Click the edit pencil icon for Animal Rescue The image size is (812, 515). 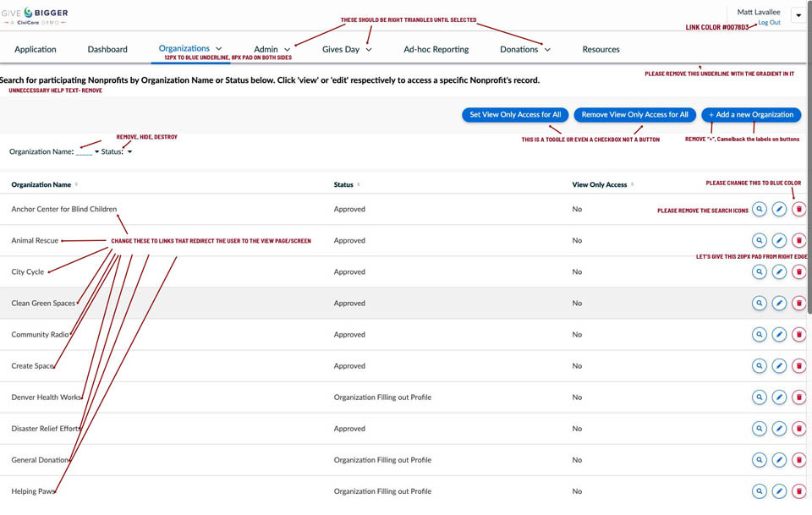(x=779, y=241)
